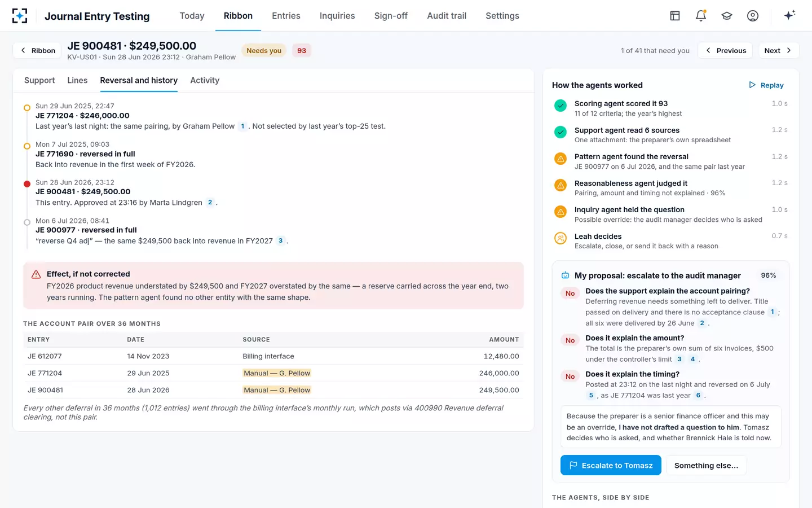This screenshot has height=508, width=812.
Task: Switch to the Today tab
Action: 192,16
